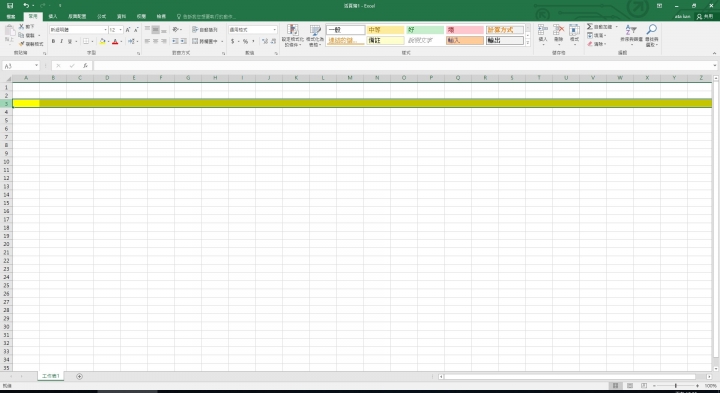The image size is (720, 393).
Task: Decrease cell indent
Action: [x=175, y=41]
